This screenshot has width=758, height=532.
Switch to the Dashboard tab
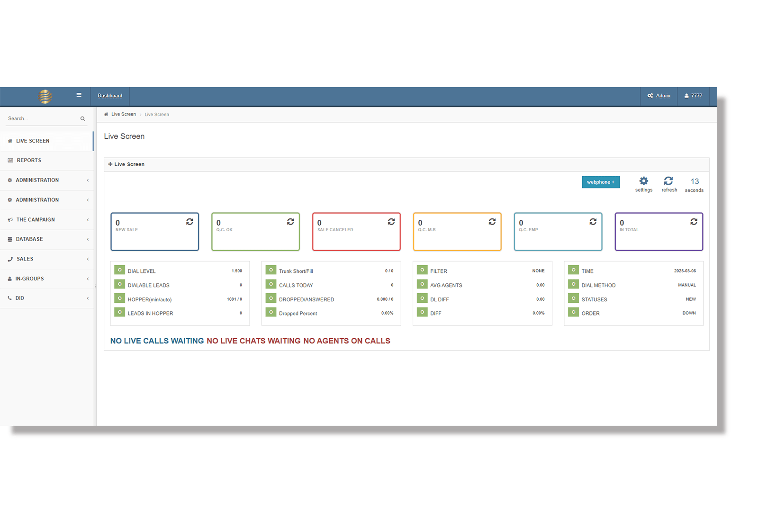[110, 96]
